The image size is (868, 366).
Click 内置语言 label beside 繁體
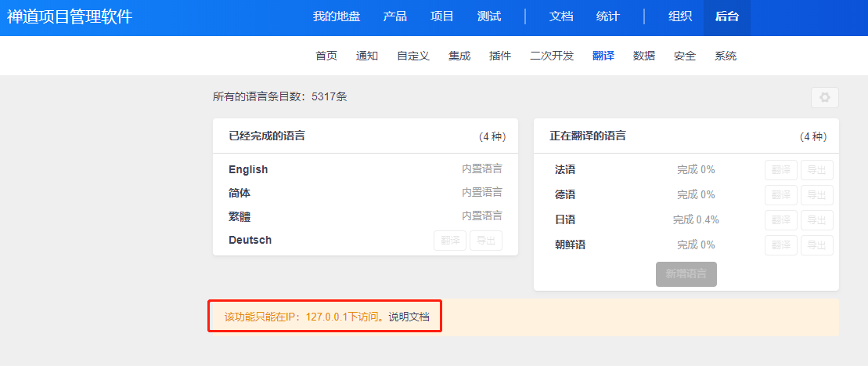(482, 216)
